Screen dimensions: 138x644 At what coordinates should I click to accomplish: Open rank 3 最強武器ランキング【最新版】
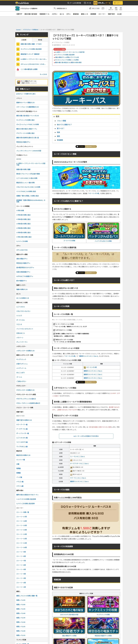pos(32,54)
